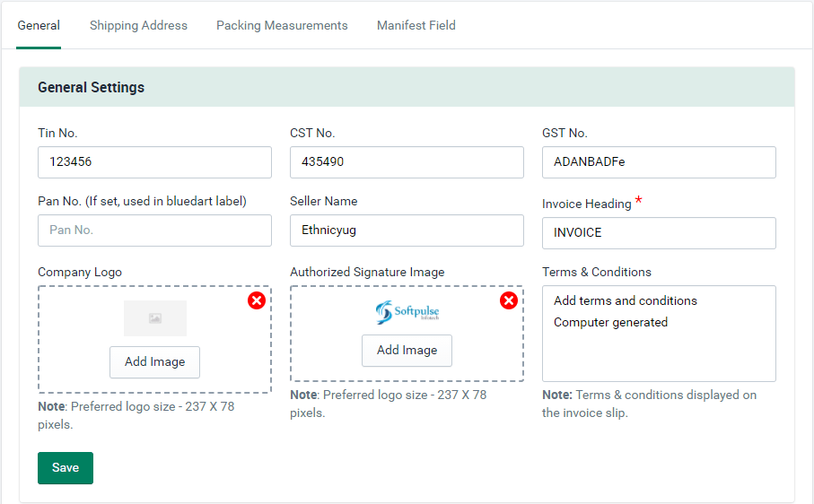The image size is (814, 504).
Task: Select the Manifest Field tab
Action: click(x=416, y=25)
